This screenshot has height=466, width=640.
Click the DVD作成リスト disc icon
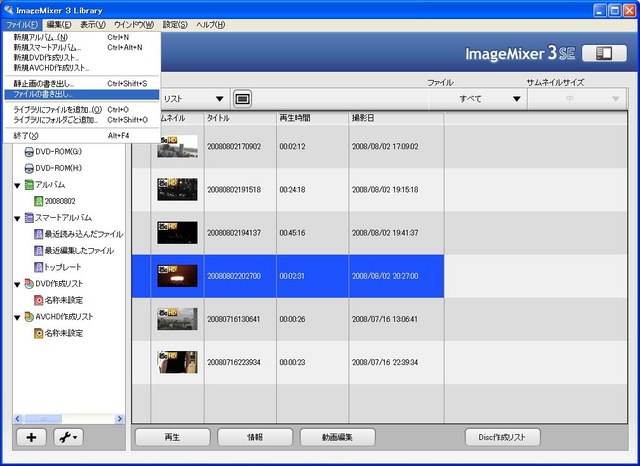tap(29, 284)
